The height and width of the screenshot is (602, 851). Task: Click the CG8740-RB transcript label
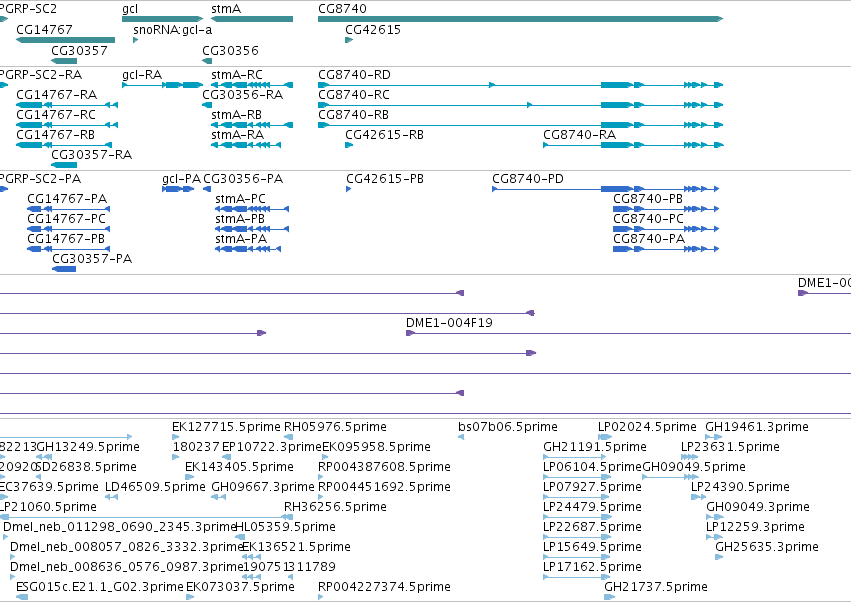pyautogui.click(x=353, y=115)
